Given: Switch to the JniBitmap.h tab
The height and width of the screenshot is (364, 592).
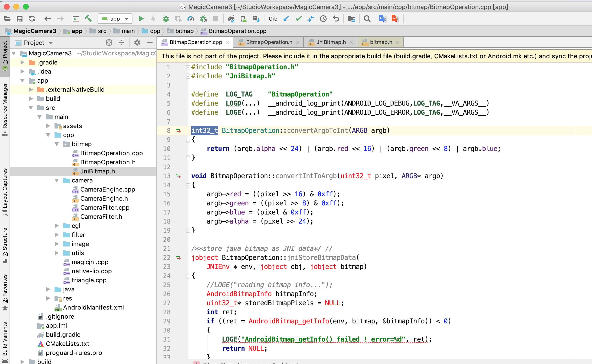Looking at the screenshot, I should (x=331, y=42).
